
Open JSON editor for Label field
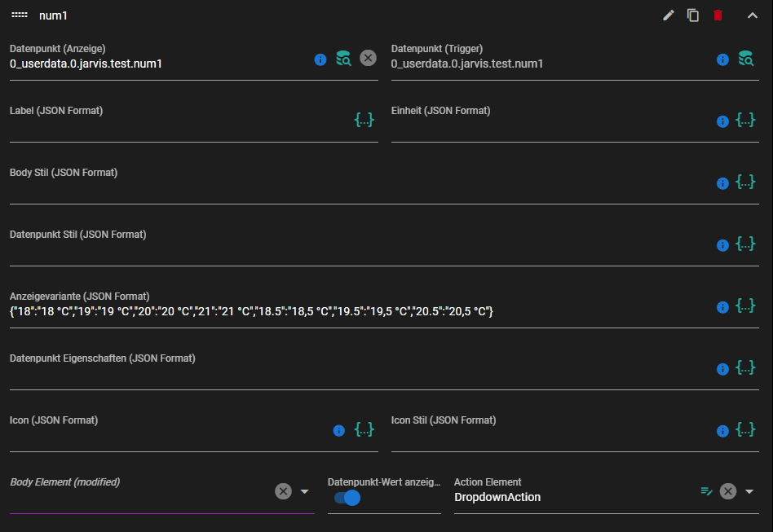[364, 120]
